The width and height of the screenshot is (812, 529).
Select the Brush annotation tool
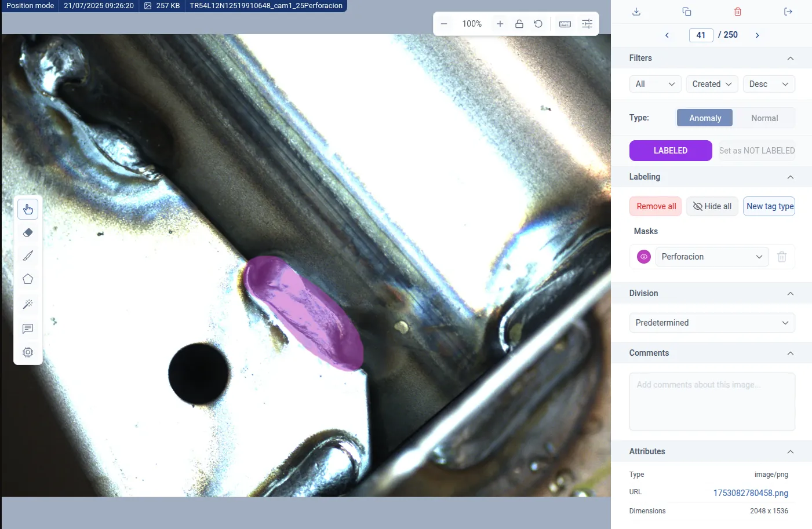point(28,256)
